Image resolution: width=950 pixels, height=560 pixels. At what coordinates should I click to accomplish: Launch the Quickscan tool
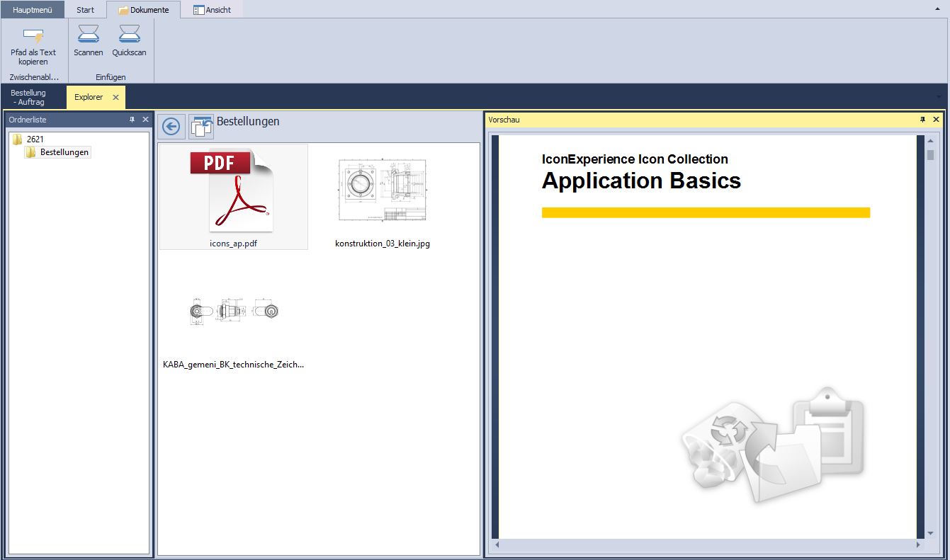129,34
